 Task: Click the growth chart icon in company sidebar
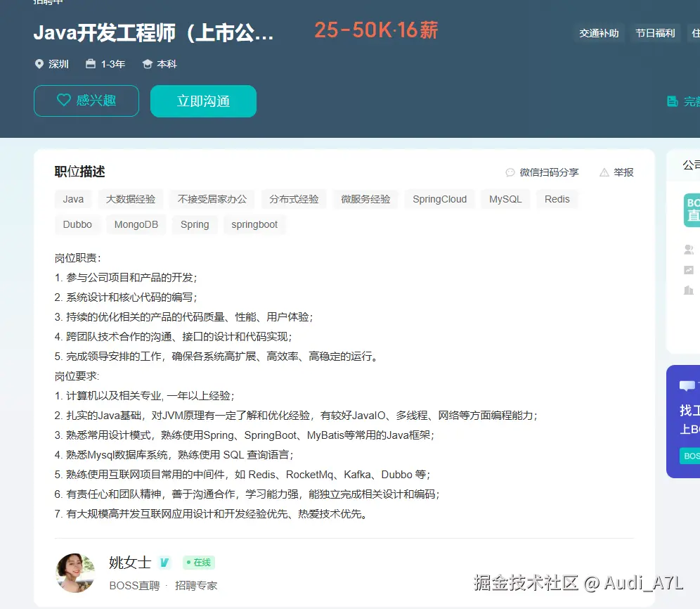click(689, 270)
